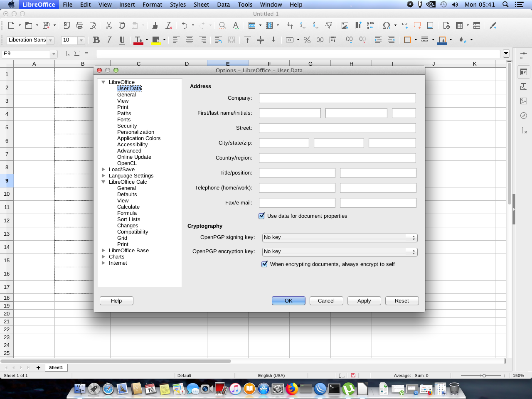Click the Special Character omega icon
The width and height of the screenshot is (532, 399).
[x=387, y=25]
